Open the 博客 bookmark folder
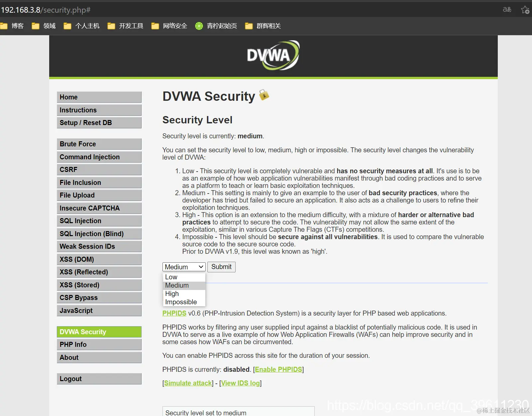Screen dimensions: 532x416 [x=13, y=26]
